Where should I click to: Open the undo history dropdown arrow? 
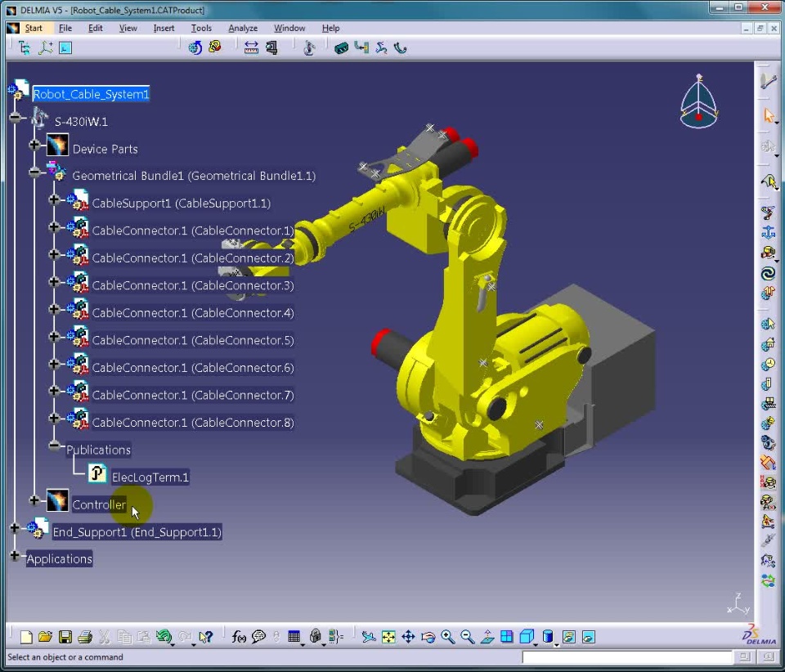(x=173, y=644)
